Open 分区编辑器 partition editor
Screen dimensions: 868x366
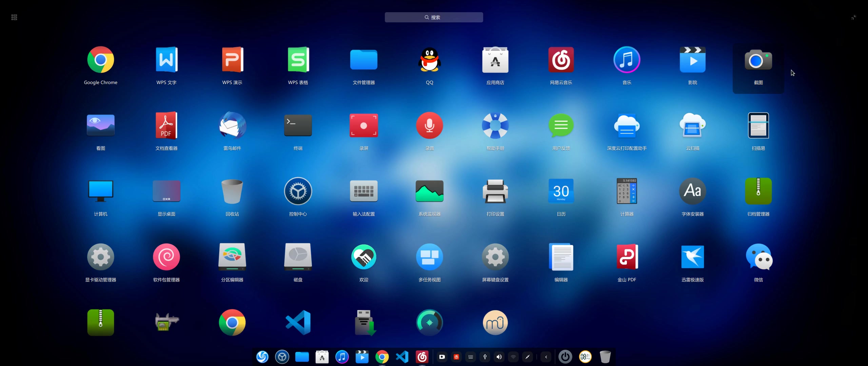coord(232,257)
